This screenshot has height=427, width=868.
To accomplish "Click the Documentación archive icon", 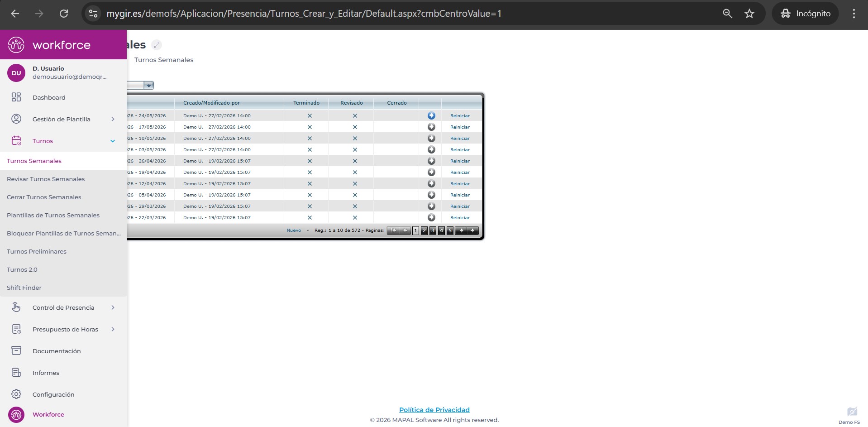I will click(16, 351).
